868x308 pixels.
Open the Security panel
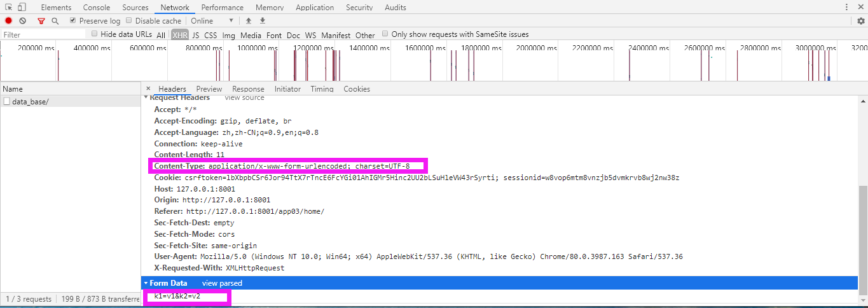point(359,8)
